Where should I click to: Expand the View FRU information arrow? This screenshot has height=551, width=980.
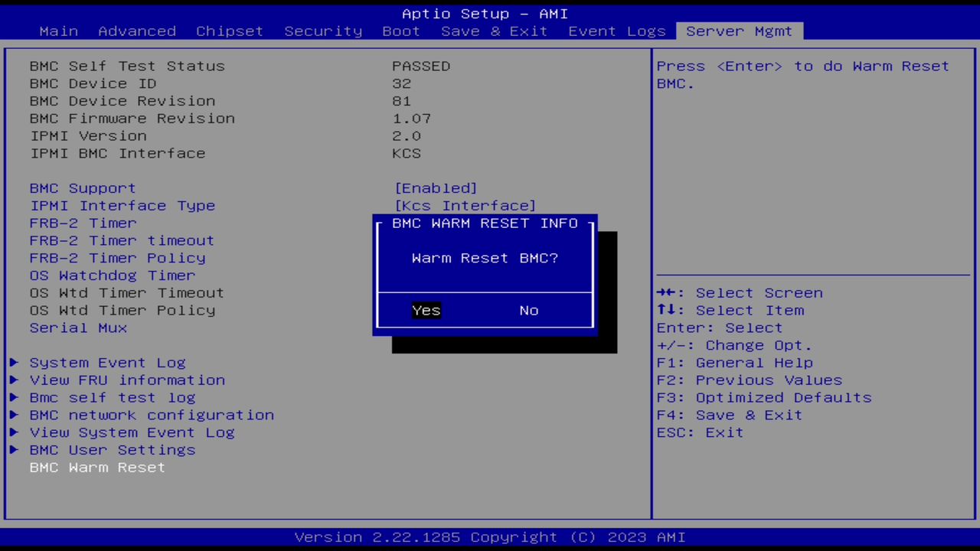pyautogui.click(x=14, y=380)
